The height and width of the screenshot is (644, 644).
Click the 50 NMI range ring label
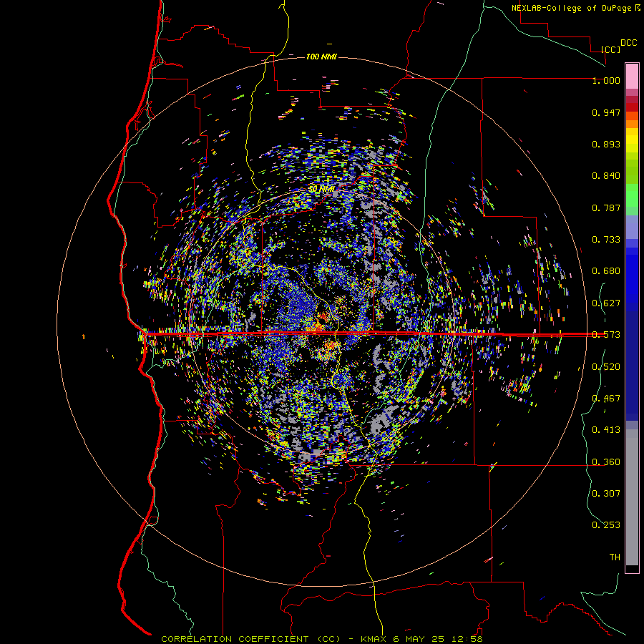(321, 189)
